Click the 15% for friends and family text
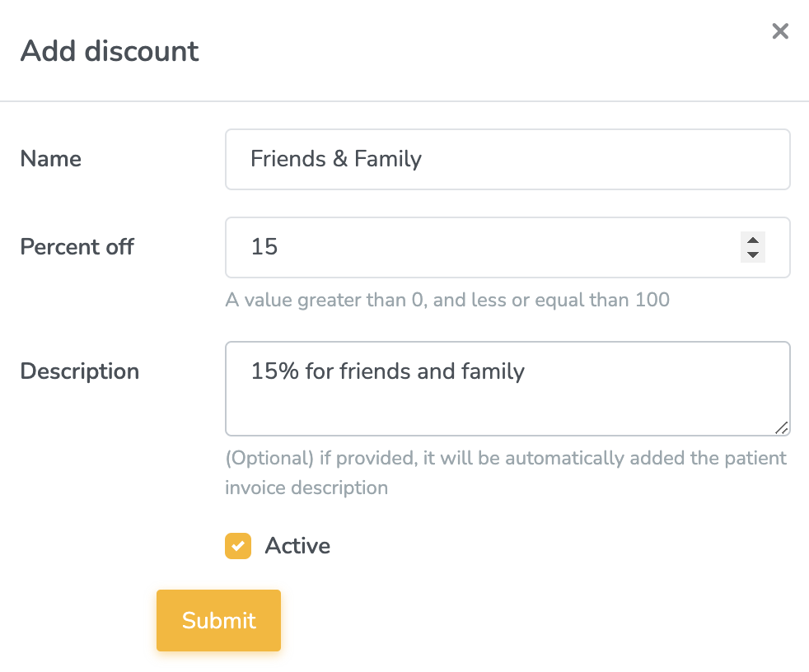The width and height of the screenshot is (809, 672). [x=387, y=371]
